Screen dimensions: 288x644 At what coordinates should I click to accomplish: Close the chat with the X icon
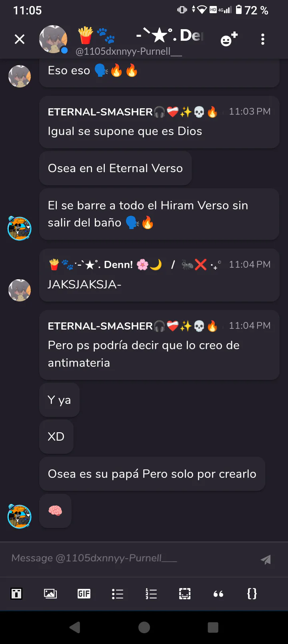pos(20,39)
